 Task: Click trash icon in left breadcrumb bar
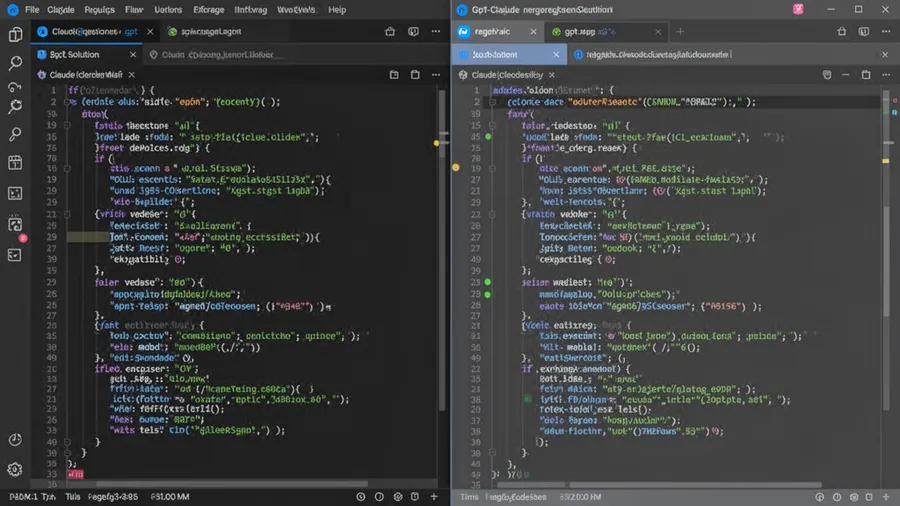[x=415, y=75]
